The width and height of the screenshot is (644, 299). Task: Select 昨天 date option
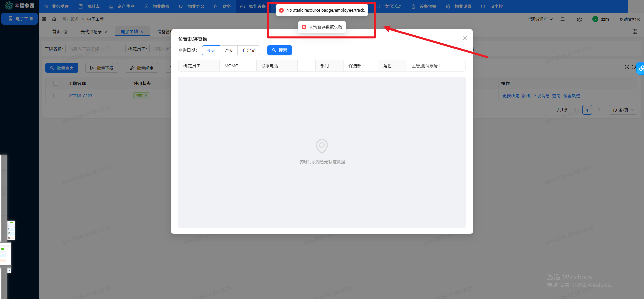(x=229, y=50)
